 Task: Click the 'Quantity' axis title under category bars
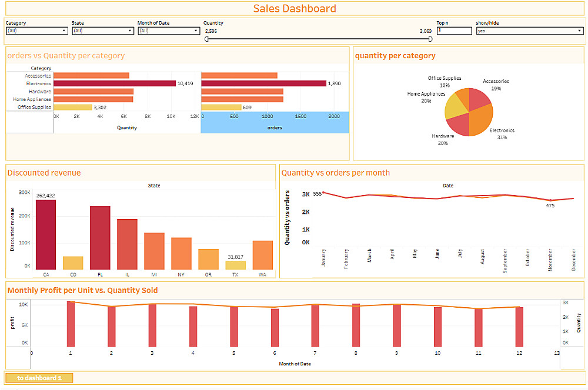pos(127,128)
